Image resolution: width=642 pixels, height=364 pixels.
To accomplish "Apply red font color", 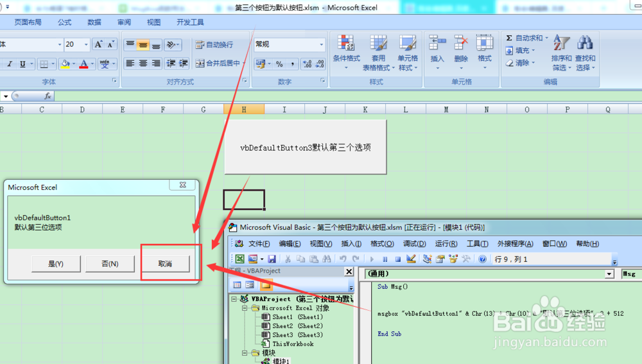I will (x=83, y=64).
